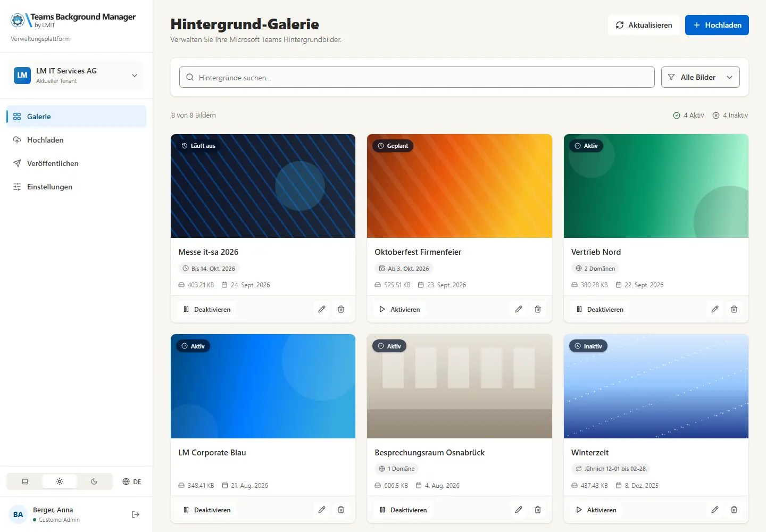
Task: Go to Hochladen in the sidebar
Action: [77, 140]
